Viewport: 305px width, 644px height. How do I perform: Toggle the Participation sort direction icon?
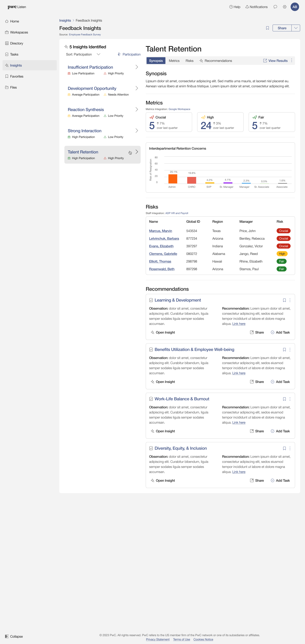tap(119, 54)
